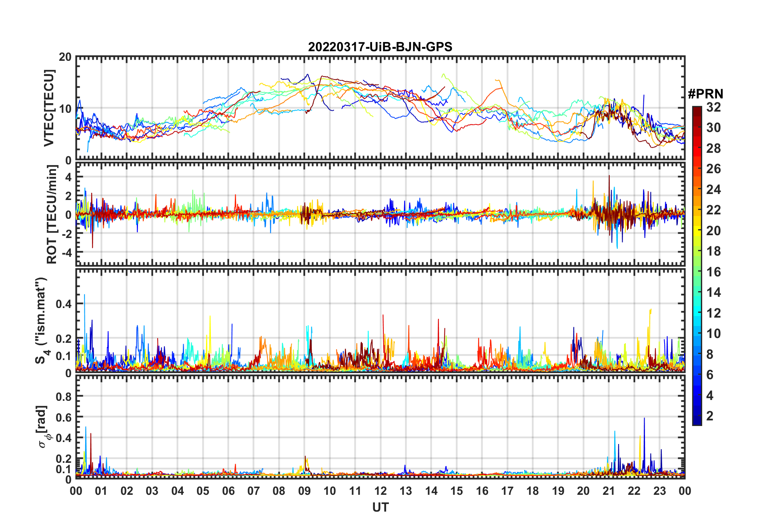Click x-axis hour label 06
The height and width of the screenshot is (532, 761).
point(228,491)
